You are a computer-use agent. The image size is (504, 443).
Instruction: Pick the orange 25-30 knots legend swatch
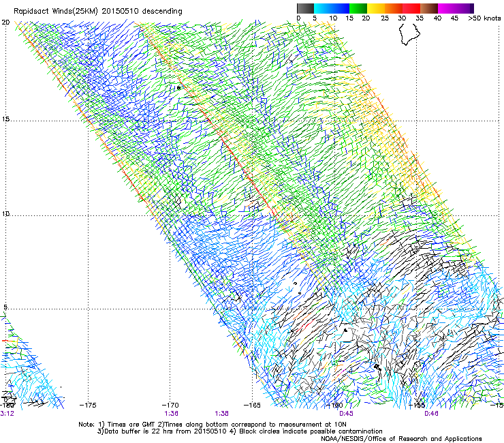click(x=394, y=8)
